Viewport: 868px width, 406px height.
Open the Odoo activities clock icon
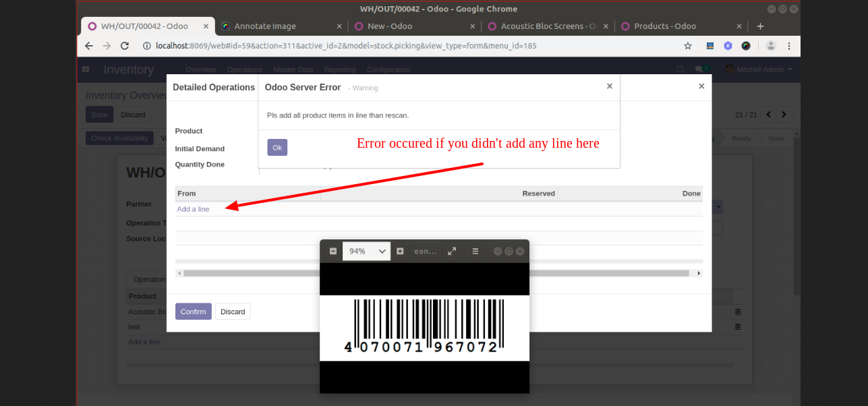(681, 69)
